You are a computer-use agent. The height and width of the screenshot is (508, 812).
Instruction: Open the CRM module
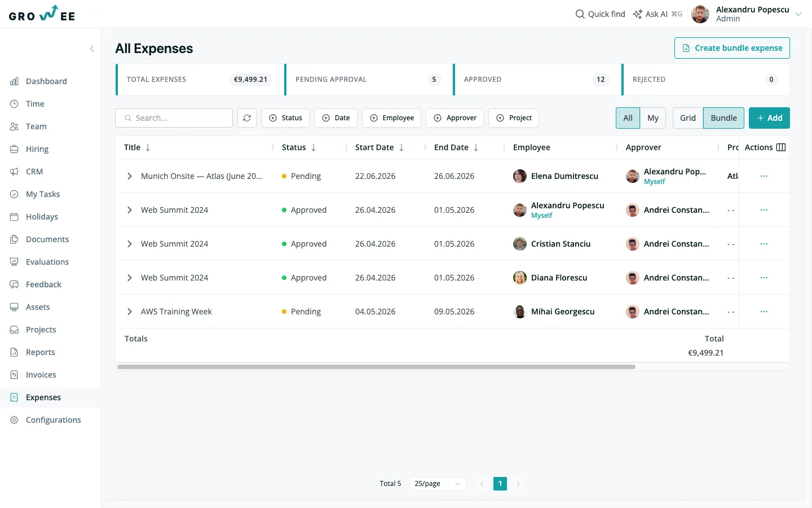[34, 172]
